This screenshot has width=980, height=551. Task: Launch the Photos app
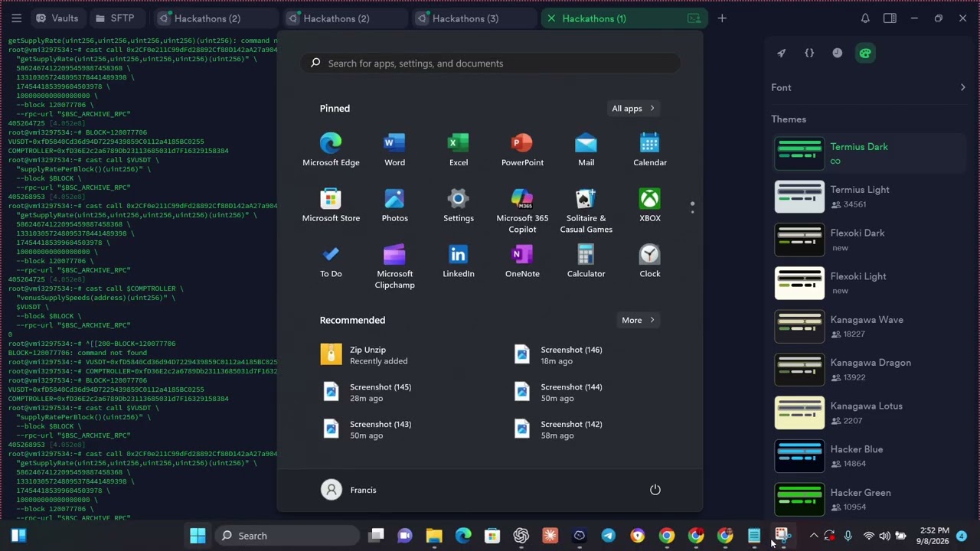click(394, 205)
